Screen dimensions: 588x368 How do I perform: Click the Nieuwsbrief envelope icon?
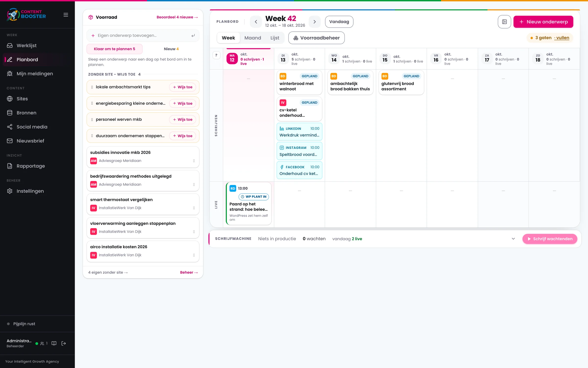[x=10, y=141]
